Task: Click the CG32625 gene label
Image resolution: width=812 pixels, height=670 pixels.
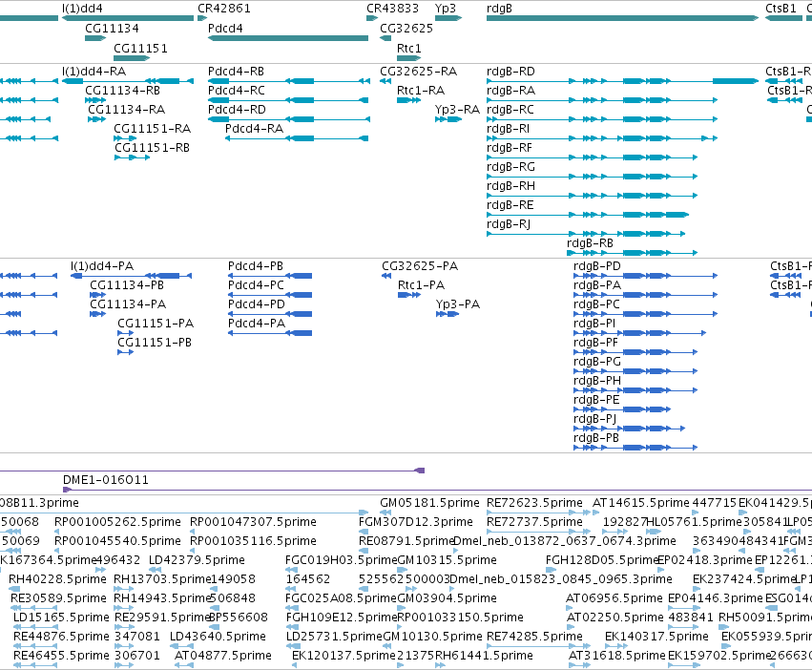Action: [x=406, y=28]
